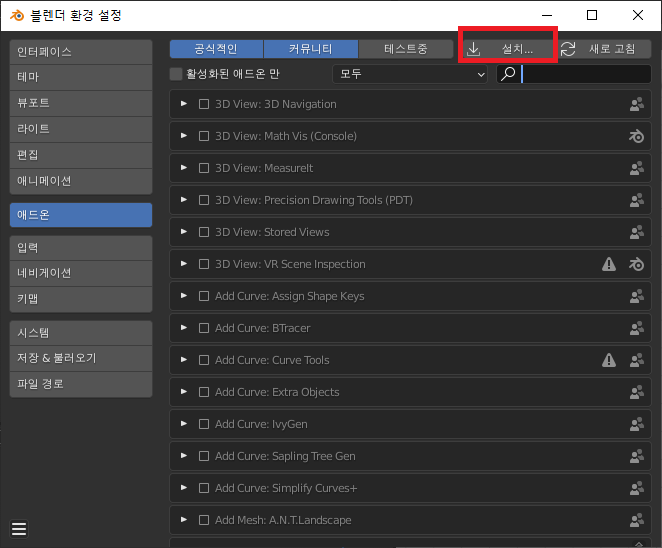
Task: Open the 편집 preferences section
Action: pos(81,155)
